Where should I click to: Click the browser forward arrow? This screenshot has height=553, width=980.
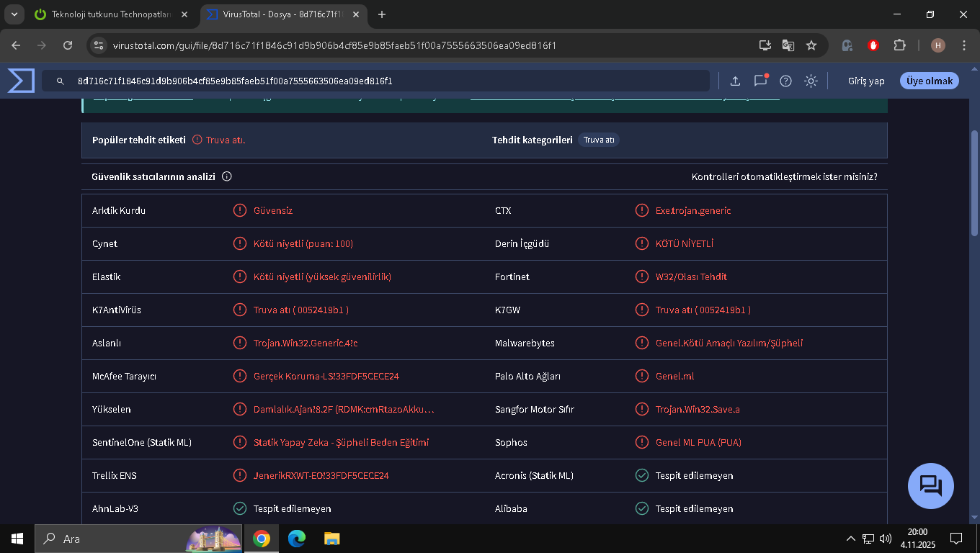42,45
